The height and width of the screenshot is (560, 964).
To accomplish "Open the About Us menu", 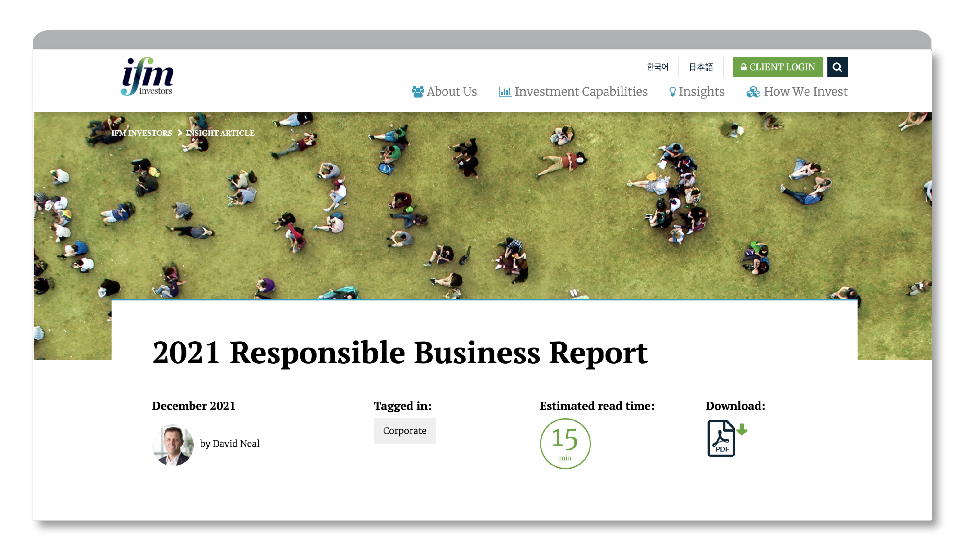I will [444, 92].
